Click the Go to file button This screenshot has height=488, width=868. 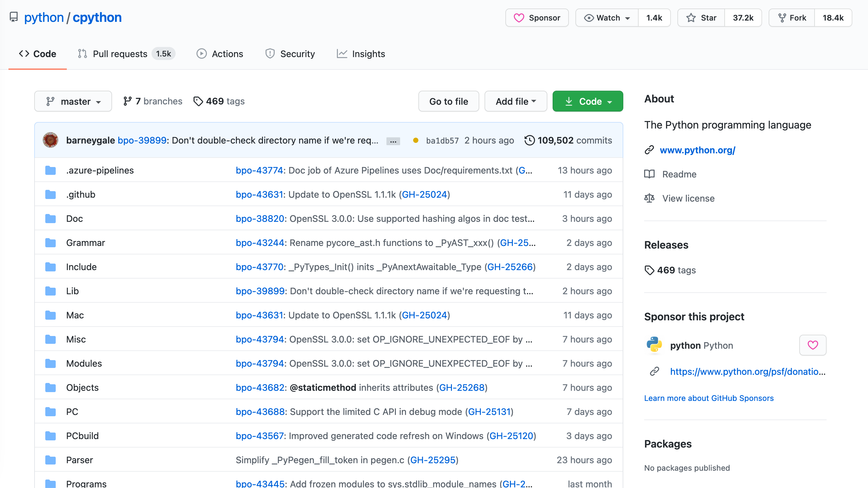click(x=448, y=101)
